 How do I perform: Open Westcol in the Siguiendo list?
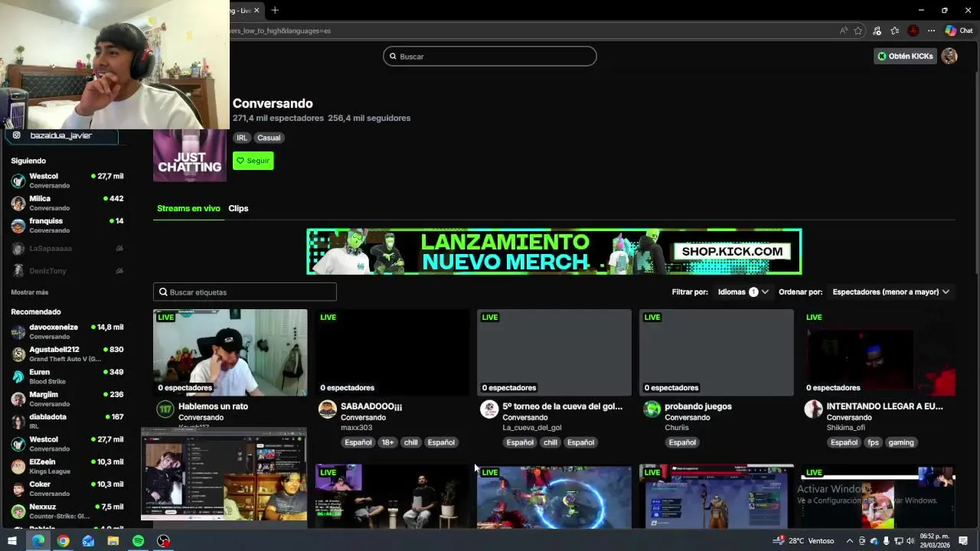point(67,181)
